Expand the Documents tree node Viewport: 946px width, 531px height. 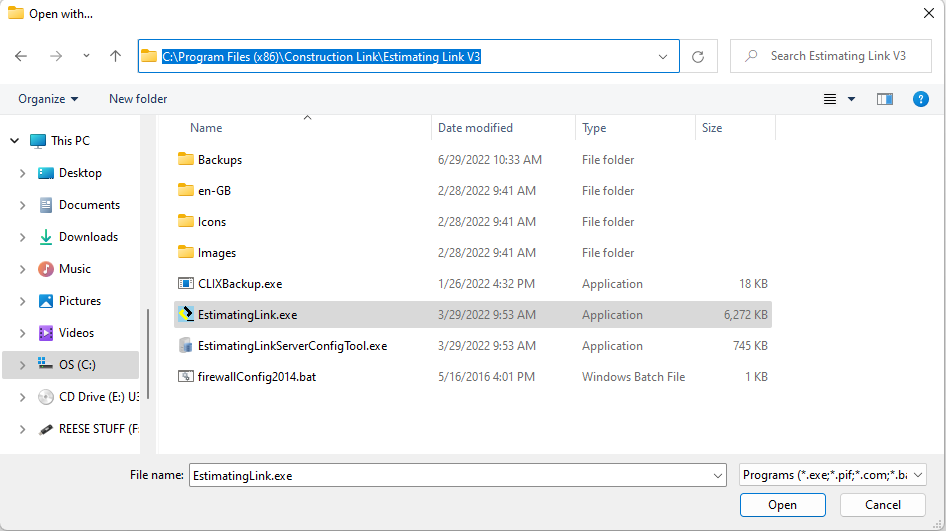[22, 205]
